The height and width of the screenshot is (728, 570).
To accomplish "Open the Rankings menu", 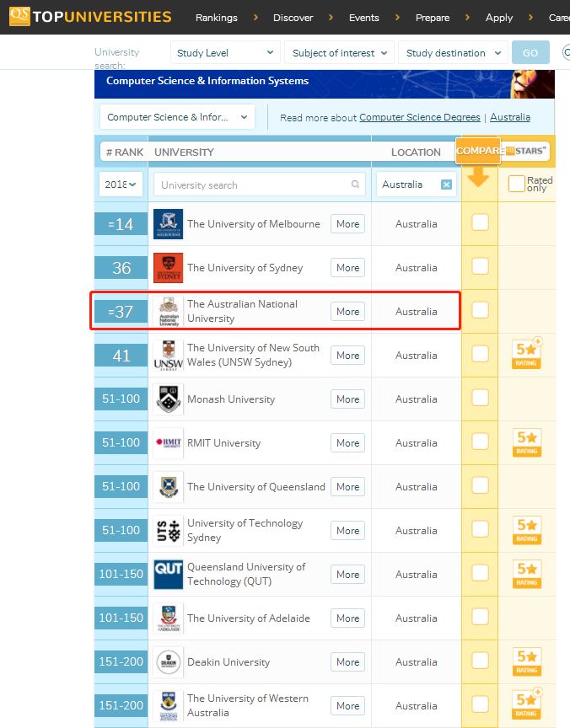I will point(217,18).
